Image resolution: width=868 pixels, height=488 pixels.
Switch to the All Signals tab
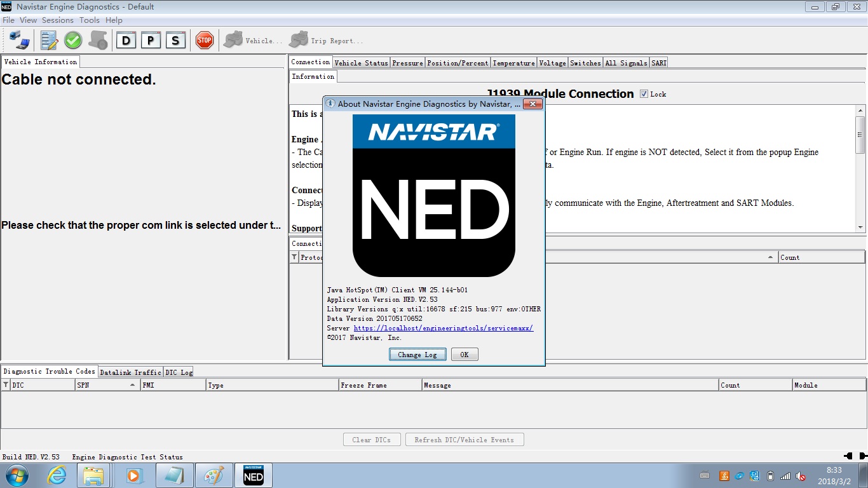(x=626, y=63)
